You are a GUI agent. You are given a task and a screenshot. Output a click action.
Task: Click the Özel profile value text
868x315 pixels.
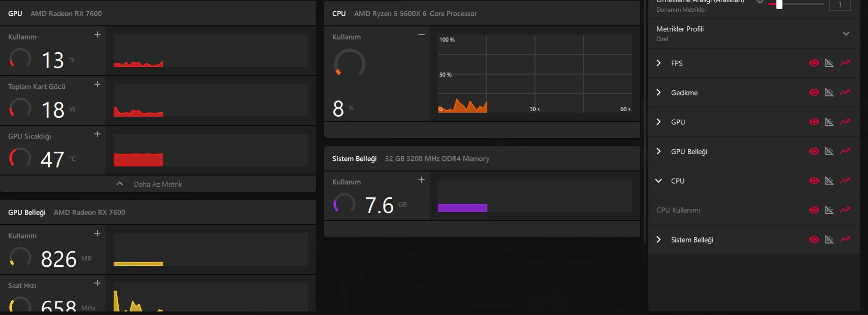662,39
